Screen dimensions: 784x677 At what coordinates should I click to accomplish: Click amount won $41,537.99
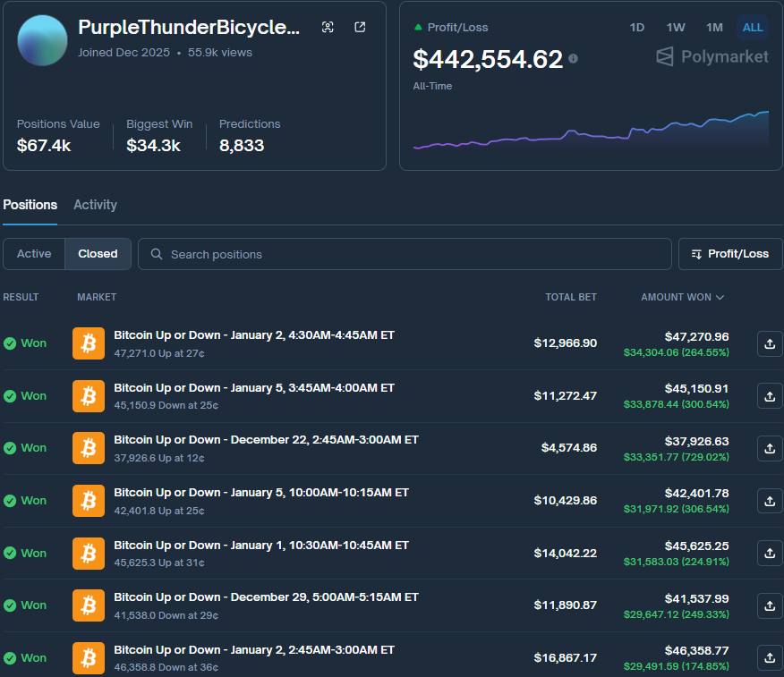point(696,598)
